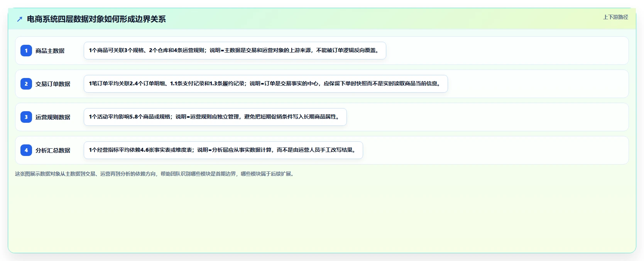The height and width of the screenshot is (261, 644).
Task: Click the description box starting 1个商品可关联3个规格
Action: pos(235,51)
